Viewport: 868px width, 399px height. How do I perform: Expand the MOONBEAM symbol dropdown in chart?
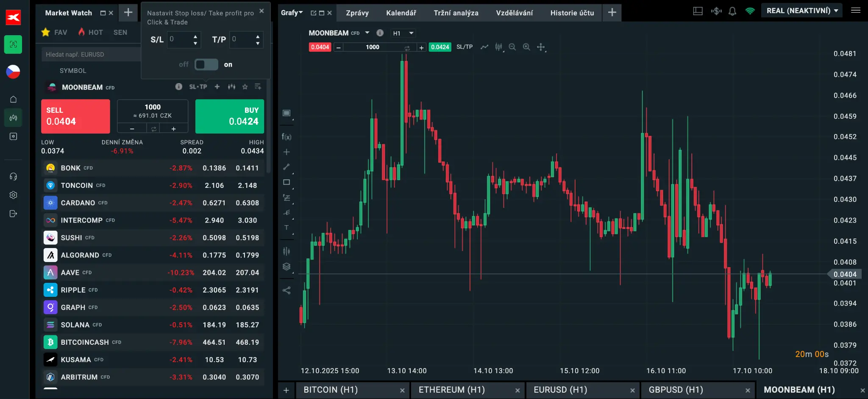(367, 33)
